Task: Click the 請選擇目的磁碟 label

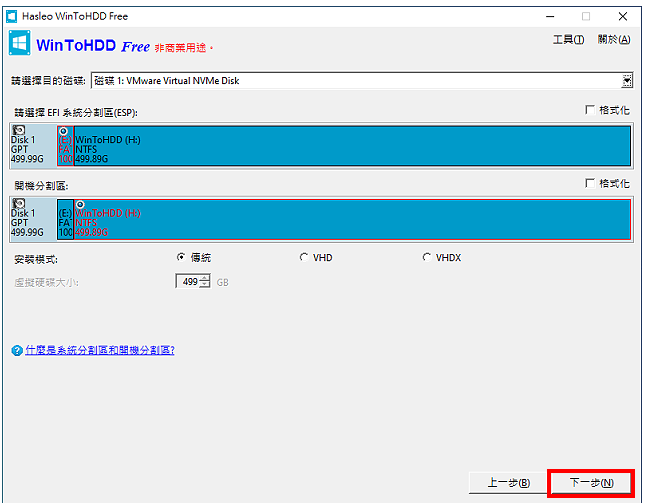Action: pos(48,80)
